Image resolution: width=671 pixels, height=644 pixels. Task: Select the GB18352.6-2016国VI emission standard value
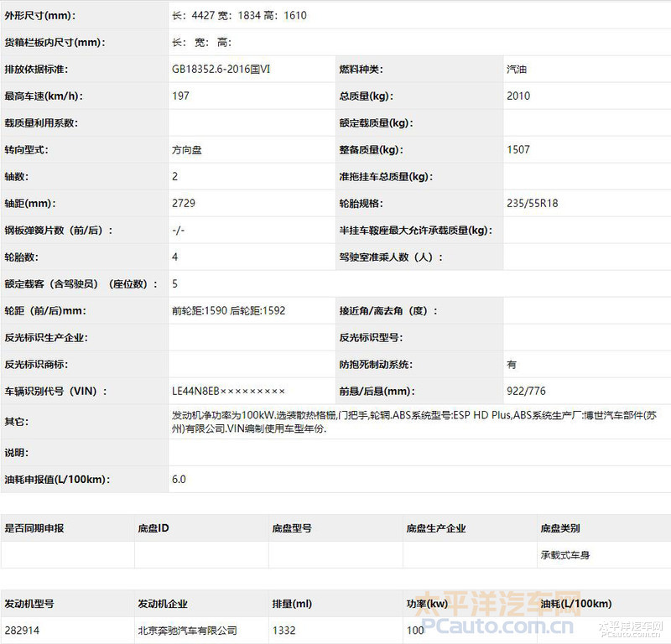click(221, 70)
